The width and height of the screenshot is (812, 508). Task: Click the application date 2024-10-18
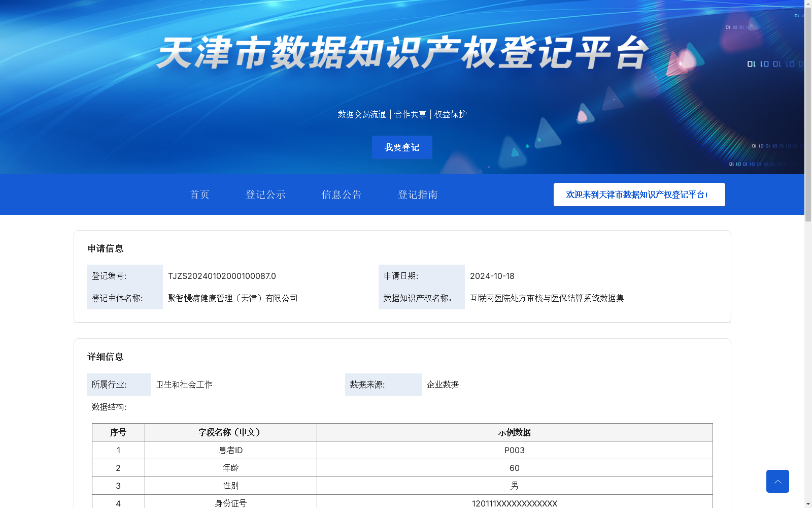click(x=492, y=276)
